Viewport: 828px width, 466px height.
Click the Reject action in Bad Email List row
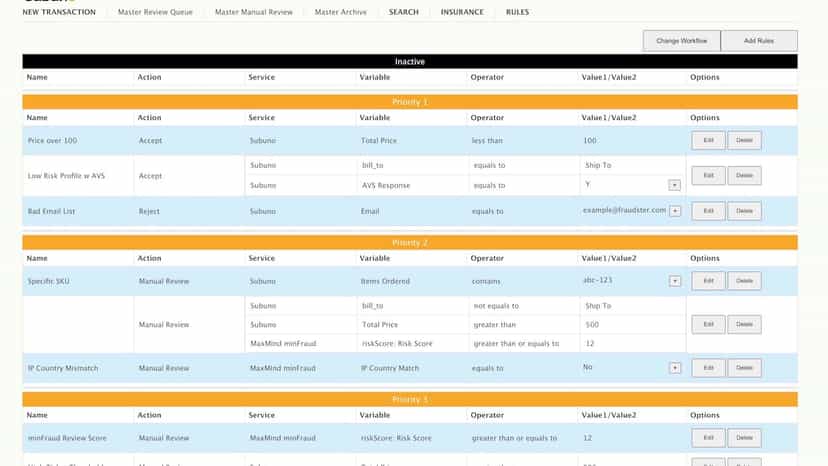point(149,211)
